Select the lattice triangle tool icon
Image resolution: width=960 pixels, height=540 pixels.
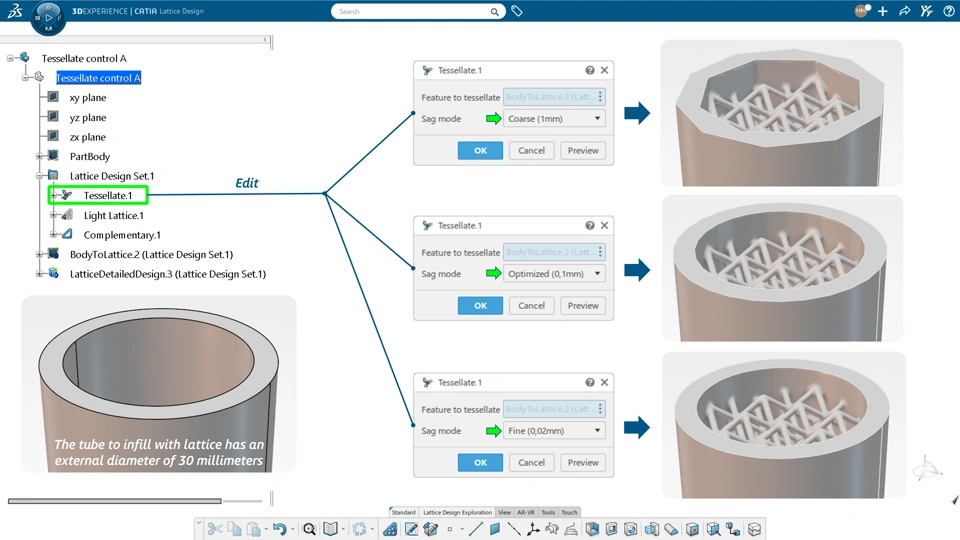pos(390,529)
